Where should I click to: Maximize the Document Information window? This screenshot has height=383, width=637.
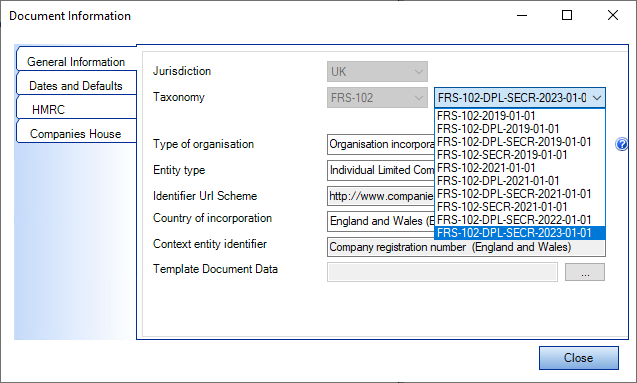[x=567, y=15]
